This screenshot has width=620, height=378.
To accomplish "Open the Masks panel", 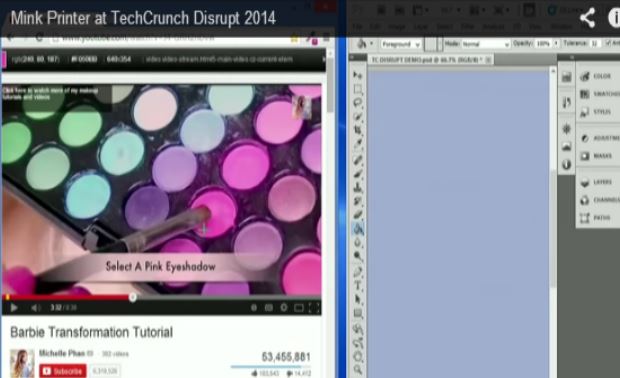I will 596,156.
